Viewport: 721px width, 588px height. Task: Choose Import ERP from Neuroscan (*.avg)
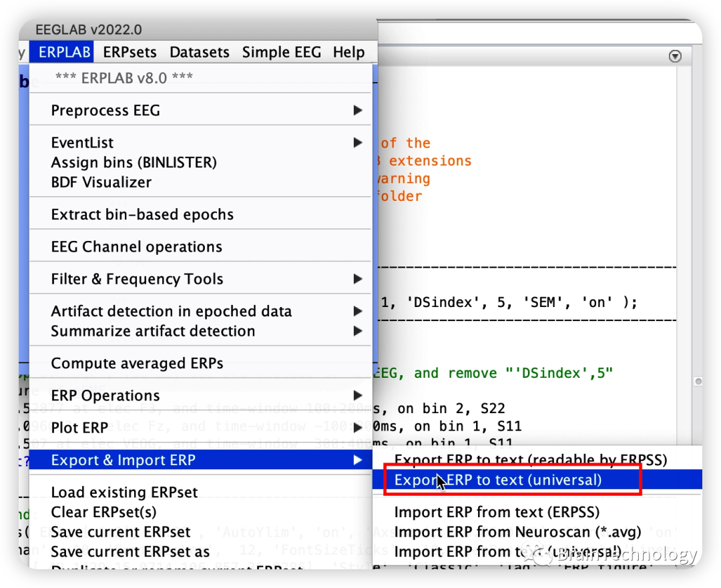517,532
